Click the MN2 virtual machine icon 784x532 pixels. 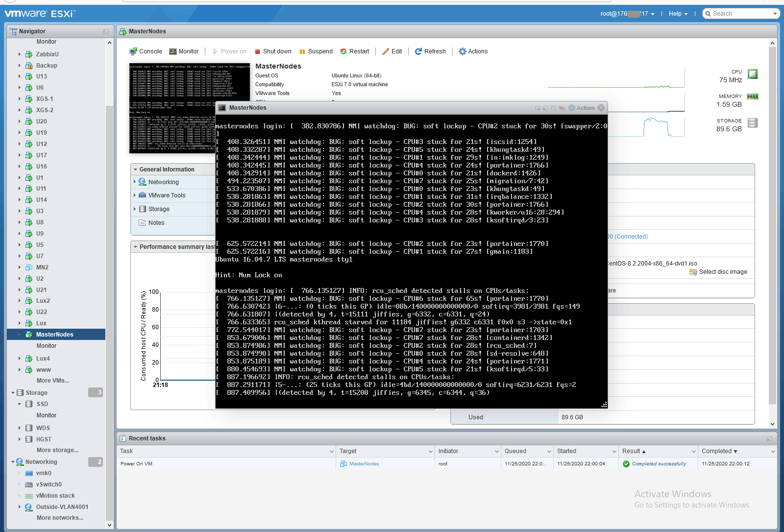coord(29,267)
